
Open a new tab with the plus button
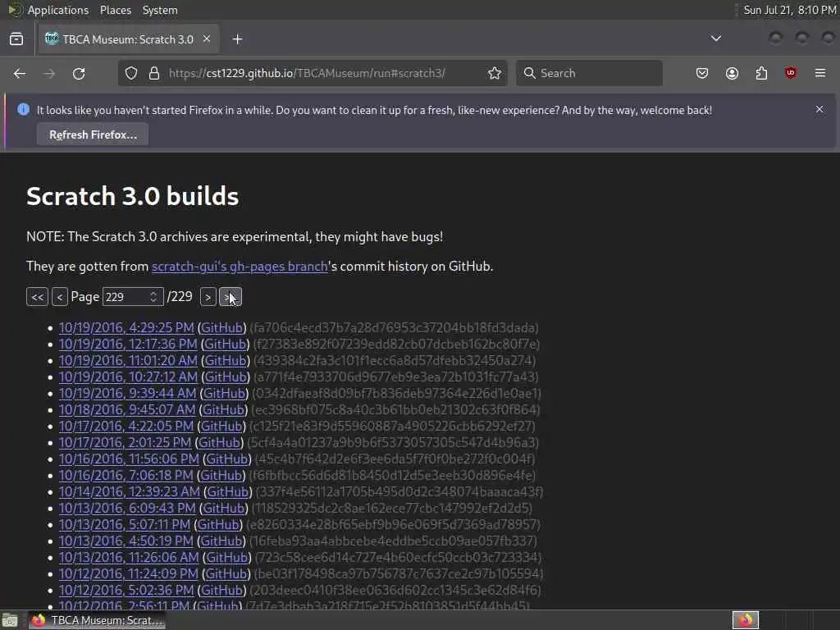tap(237, 39)
